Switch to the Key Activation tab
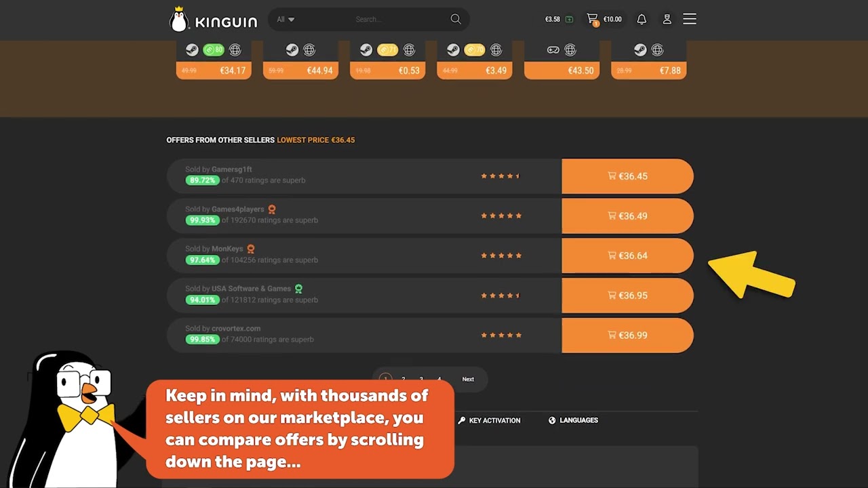 pos(489,420)
